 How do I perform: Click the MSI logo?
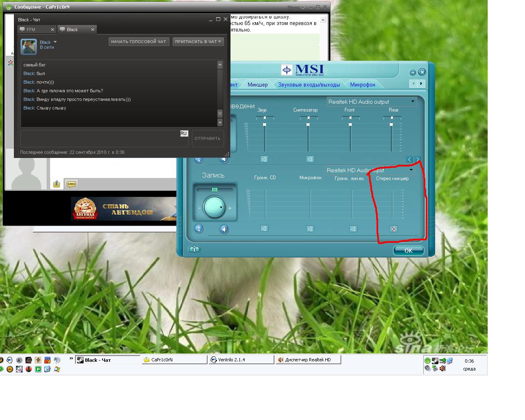click(x=303, y=69)
